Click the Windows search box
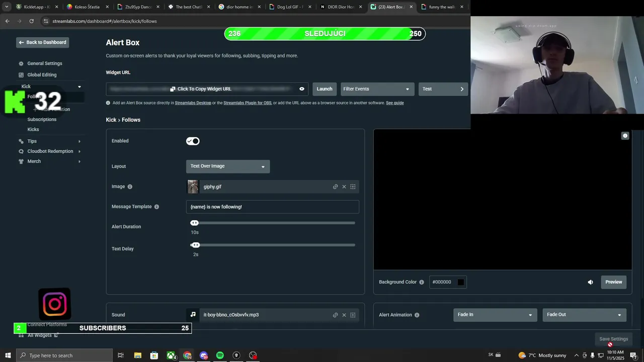The width and height of the screenshot is (644, 362). (x=64, y=355)
